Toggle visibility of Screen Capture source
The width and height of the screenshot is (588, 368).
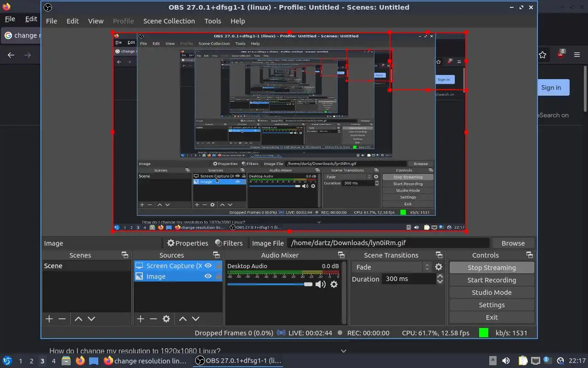click(208, 265)
